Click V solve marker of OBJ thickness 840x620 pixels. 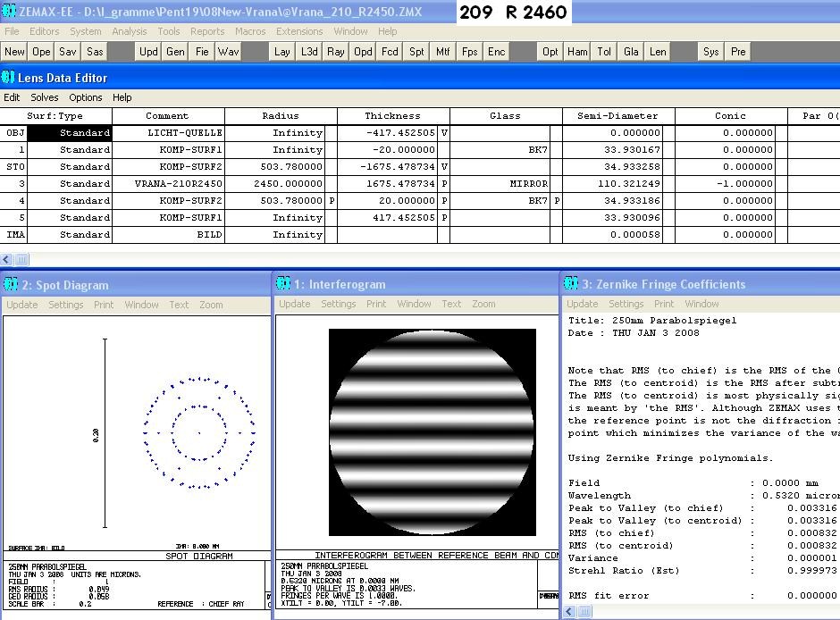coord(443,133)
